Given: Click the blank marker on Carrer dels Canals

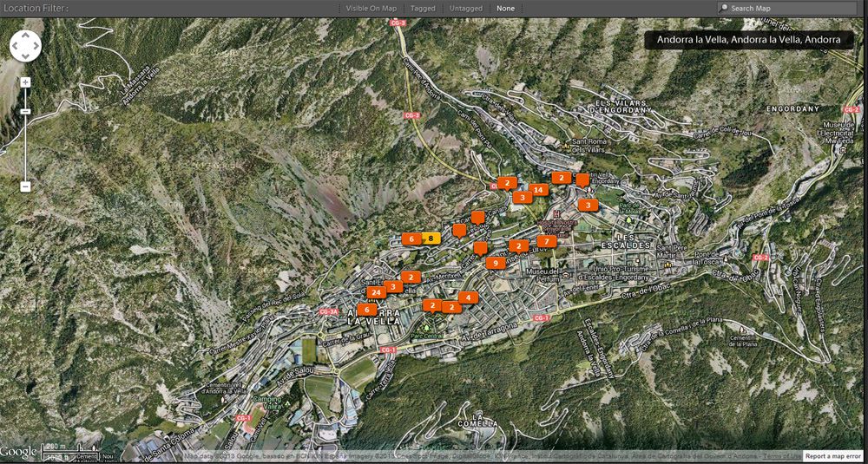Looking at the screenshot, I should click(x=477, y=218).
